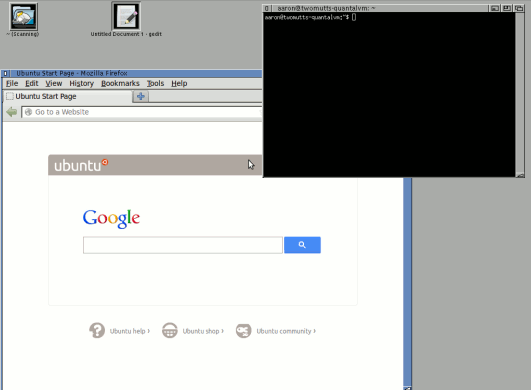Click the Ubuntu Start Page tab favicon
The image size is (531, 390).
coord(10,96)
